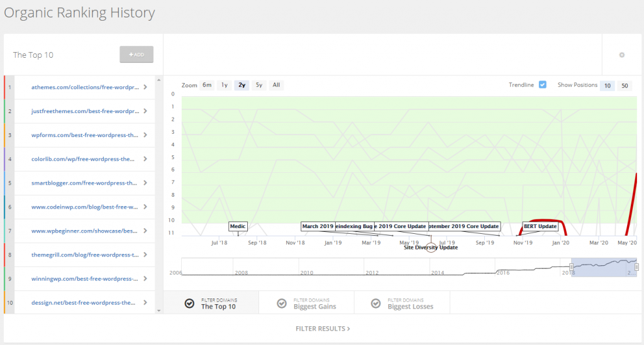This screenshot has height=345, width=644.
Task: Click the Biggest Gains checkmark icon
Action: coord(282,304)
